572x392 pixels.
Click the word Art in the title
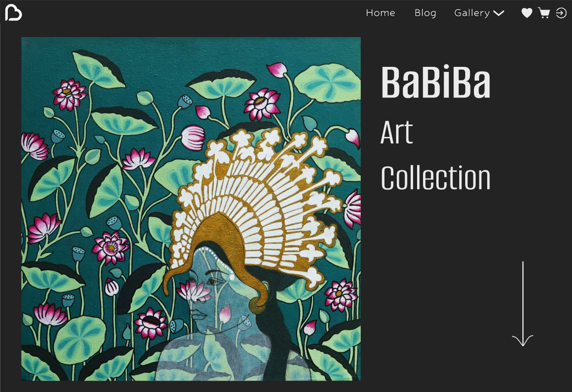pyautogui.click(x=397, y=133)
